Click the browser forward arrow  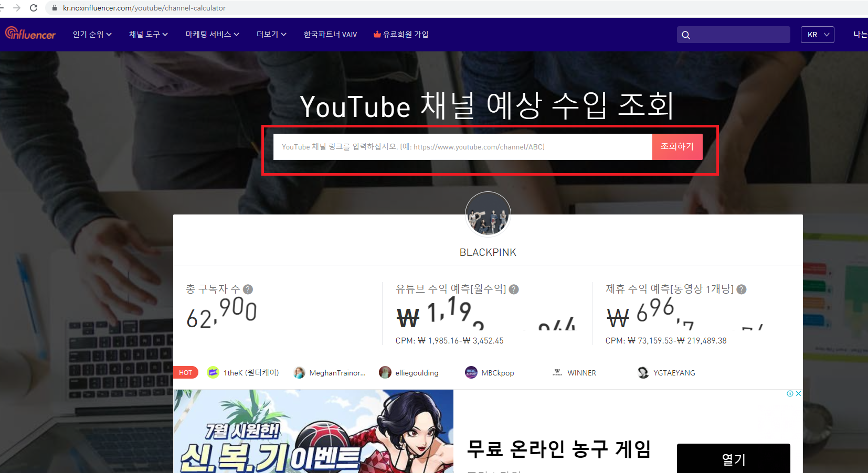point(17,8)
